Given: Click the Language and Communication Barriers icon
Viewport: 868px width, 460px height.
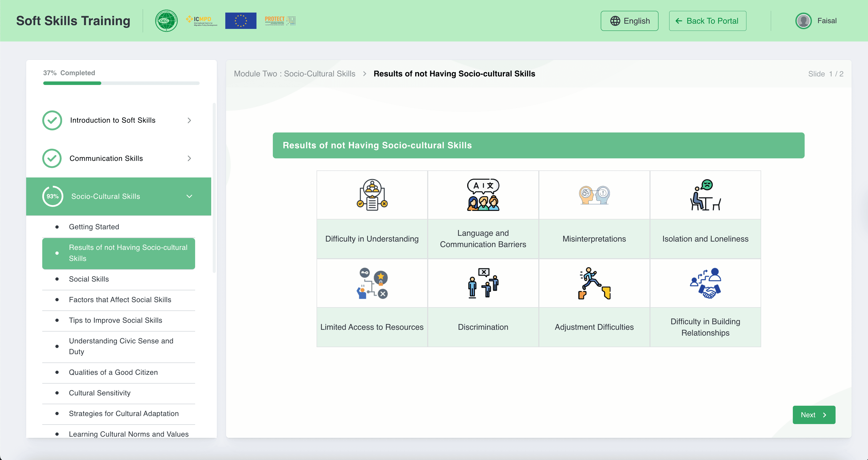Looking at the screenshot, I should (483, 195).
